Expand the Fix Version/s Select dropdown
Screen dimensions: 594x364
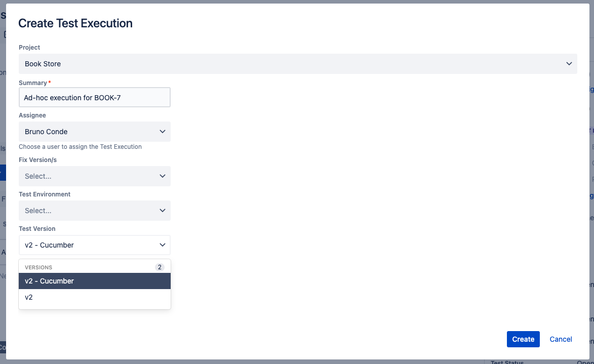95,176
